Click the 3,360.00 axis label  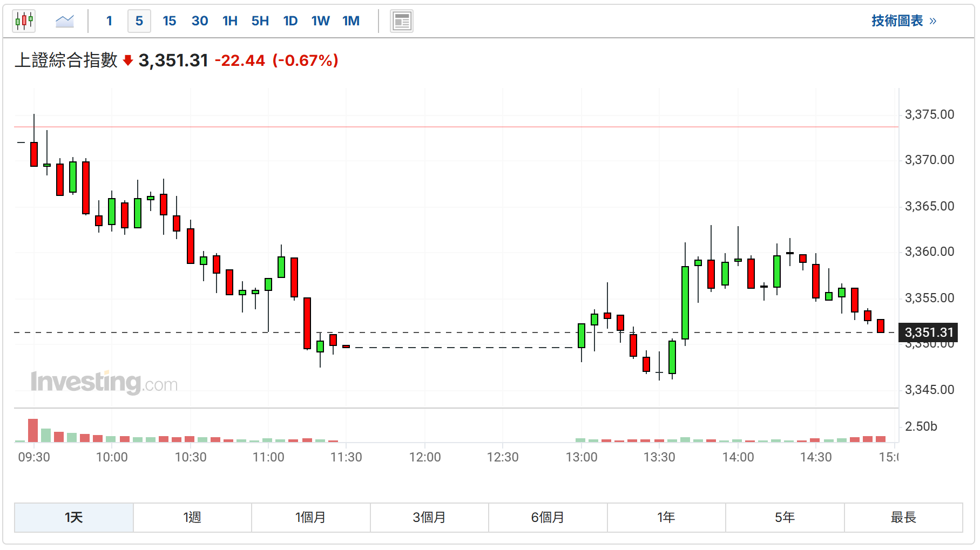tap(929, 252)
